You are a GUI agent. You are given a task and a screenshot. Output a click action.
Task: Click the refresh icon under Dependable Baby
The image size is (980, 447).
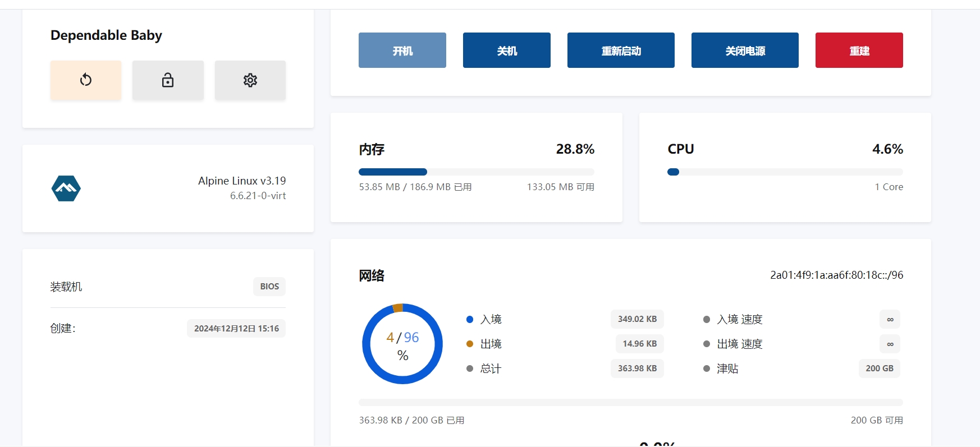coord(86,80)
